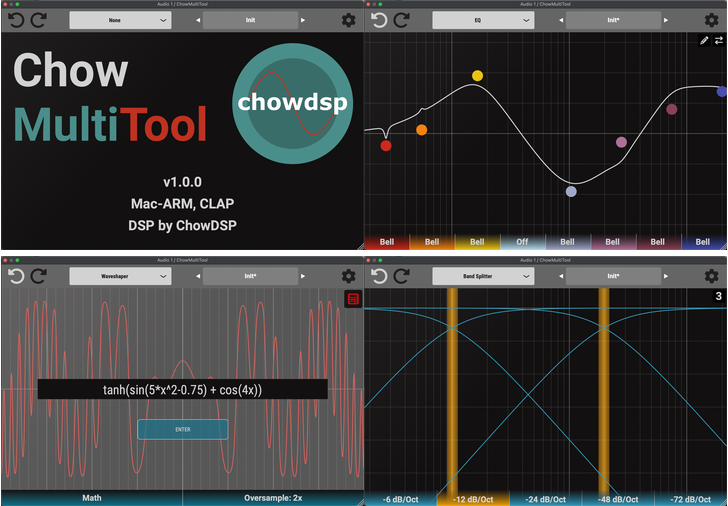Viewport: 728px width, 506px height.
Task: Click the ENTER button in Waveshaper
Action: click(182, 429)
